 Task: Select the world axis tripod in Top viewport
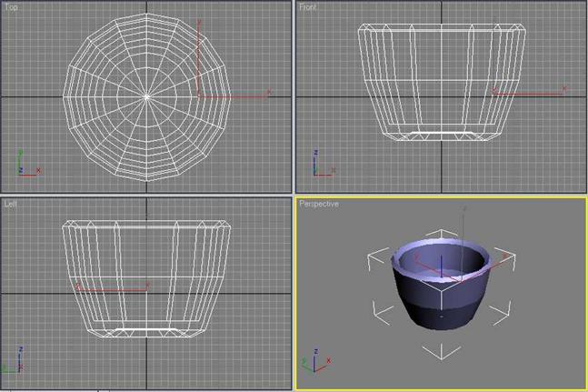pyautogui.click(x=25, y=166)
